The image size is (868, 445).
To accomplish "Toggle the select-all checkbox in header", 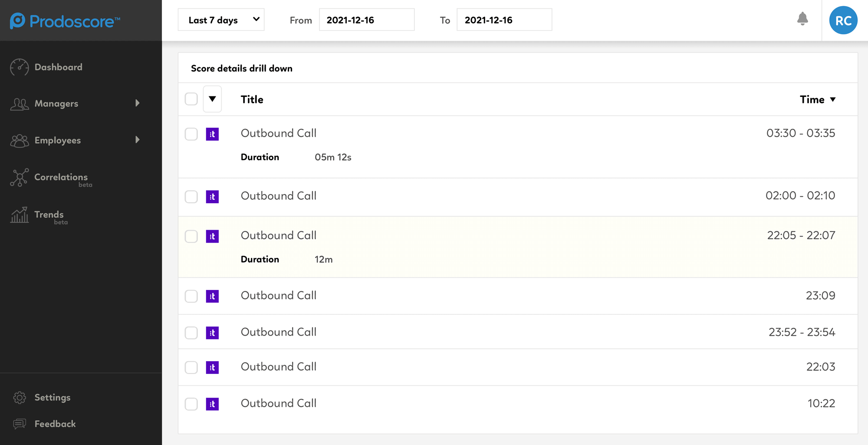I will tap(191, 99).
